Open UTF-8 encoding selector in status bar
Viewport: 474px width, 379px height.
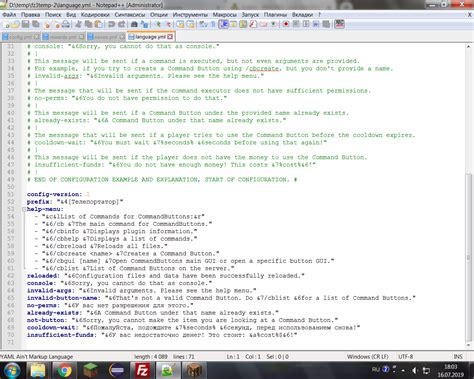[x=405, y=356]
